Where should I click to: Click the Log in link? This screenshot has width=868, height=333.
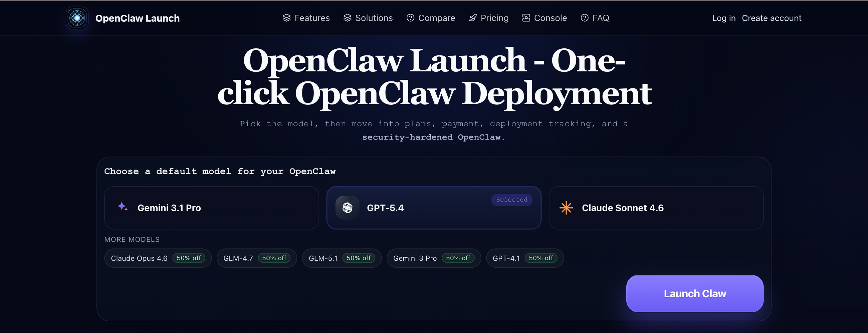pos(724,18)
